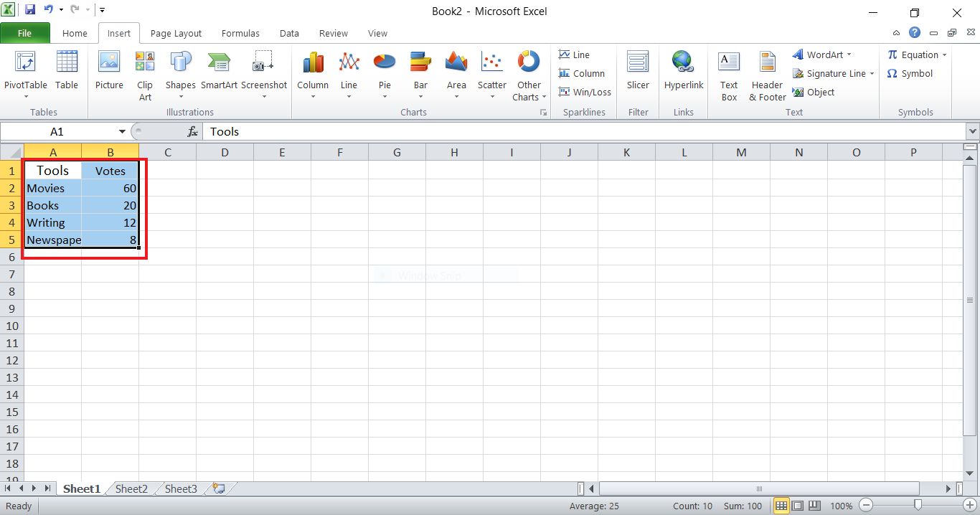Switch to Normal view
The width and height of the screenshot is (980, 515).
pyautogui.click(x=781, y=506)
